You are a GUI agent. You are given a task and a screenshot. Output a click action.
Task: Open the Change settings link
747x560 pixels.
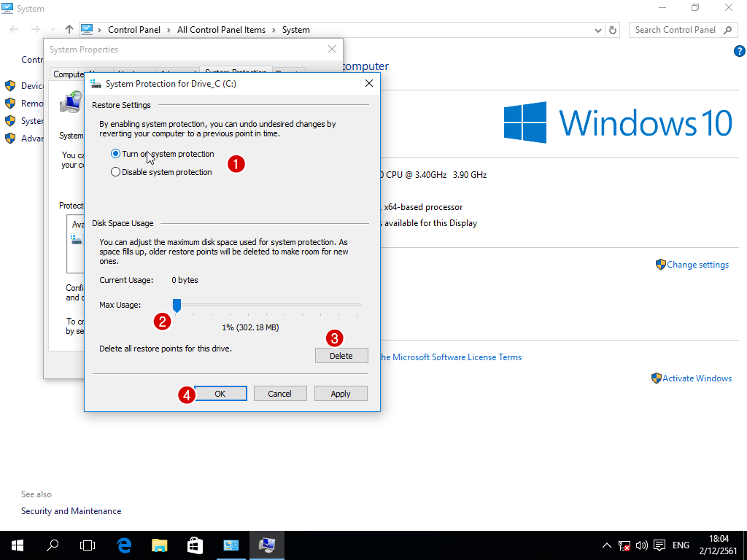[x=697, y=265]
